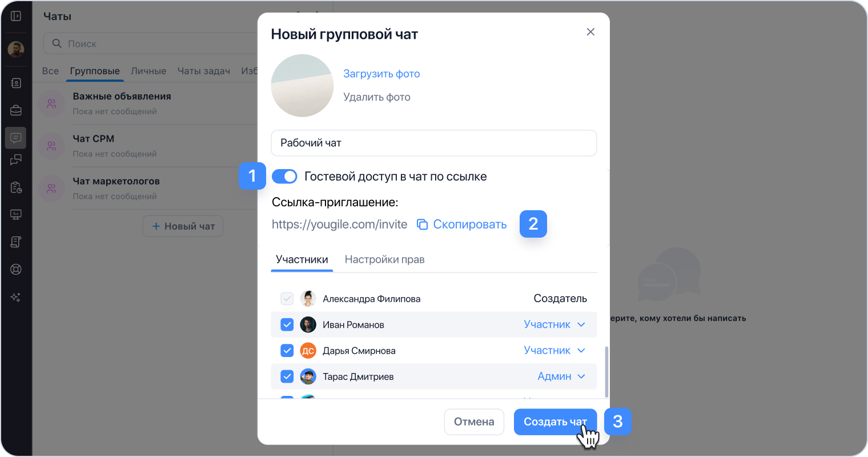This screenshot has width=868, height=457.
Task: Switch to the Настройки прав tab
Action: [x=384, y=259]
